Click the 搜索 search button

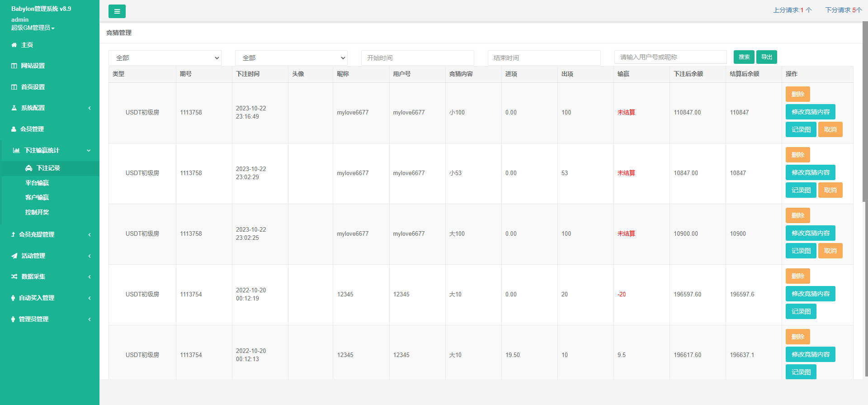click(744, 57)
